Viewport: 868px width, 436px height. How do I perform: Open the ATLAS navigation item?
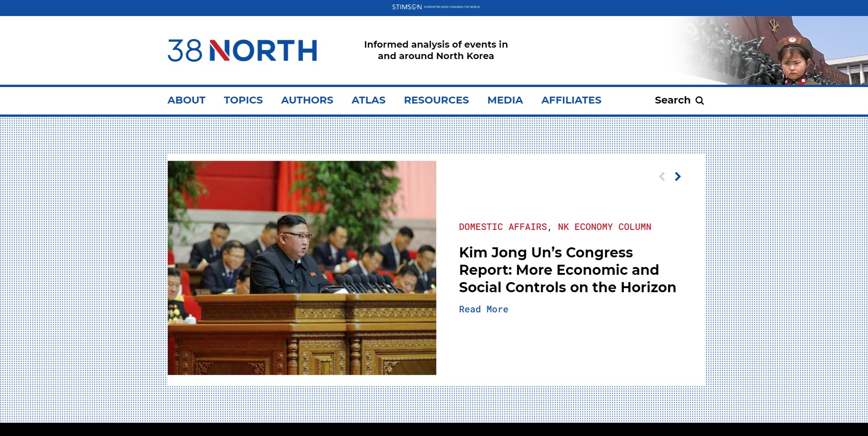(x=368, y=100)
